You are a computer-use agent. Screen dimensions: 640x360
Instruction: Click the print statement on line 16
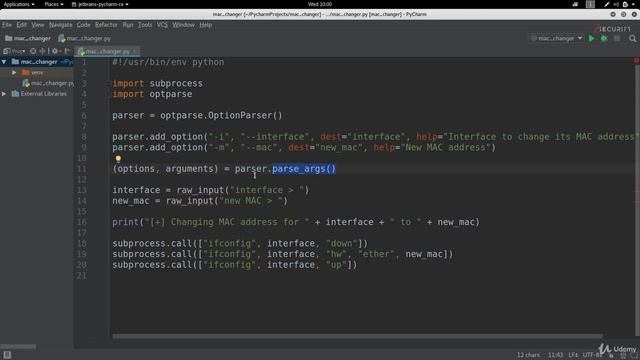[296, 222]
